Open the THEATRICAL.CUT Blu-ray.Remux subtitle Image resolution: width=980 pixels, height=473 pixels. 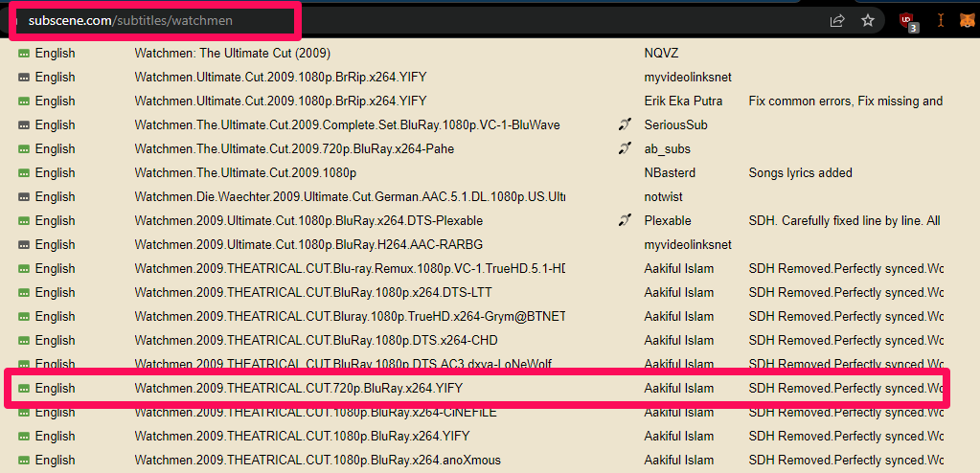pyautogui.click(x=350, y=269)
